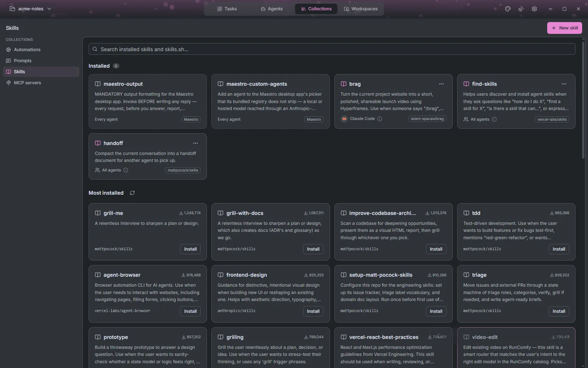Install the agent-browser skill
The width and height of the screenshot is (588, 368).
point(190,311)
